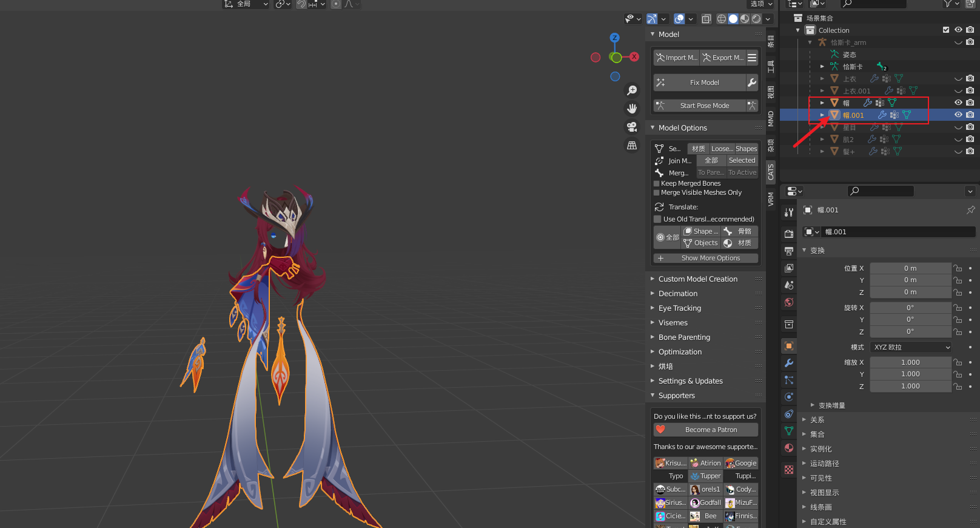Image resolution: width=980 pixels, height=528 pixels.
Task: Switch to material preview shading
Action: 745,19
